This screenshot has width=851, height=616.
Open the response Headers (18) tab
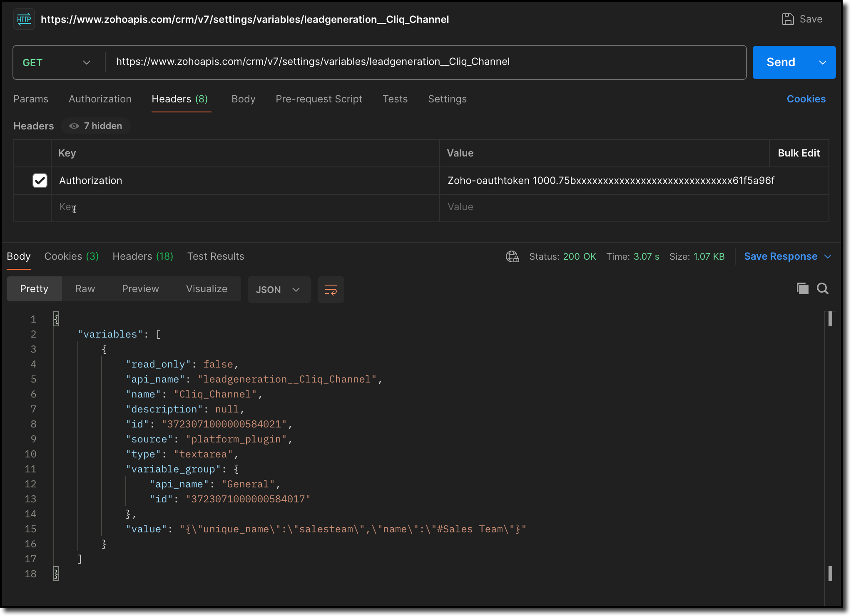point(143,256)
